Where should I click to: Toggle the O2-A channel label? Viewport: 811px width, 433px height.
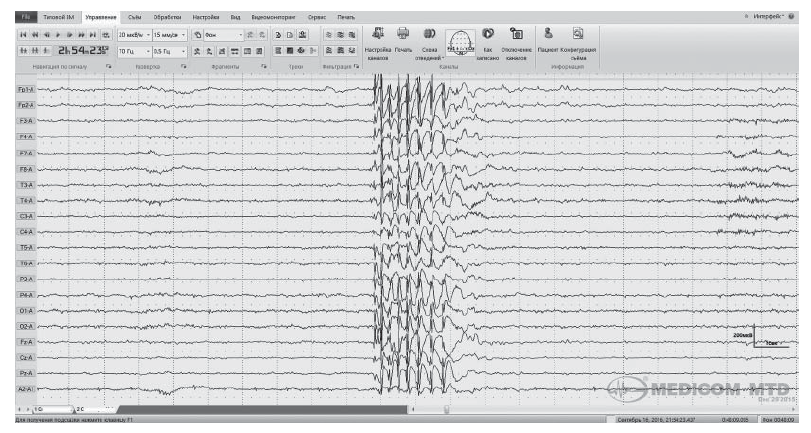tap(25, 327)
